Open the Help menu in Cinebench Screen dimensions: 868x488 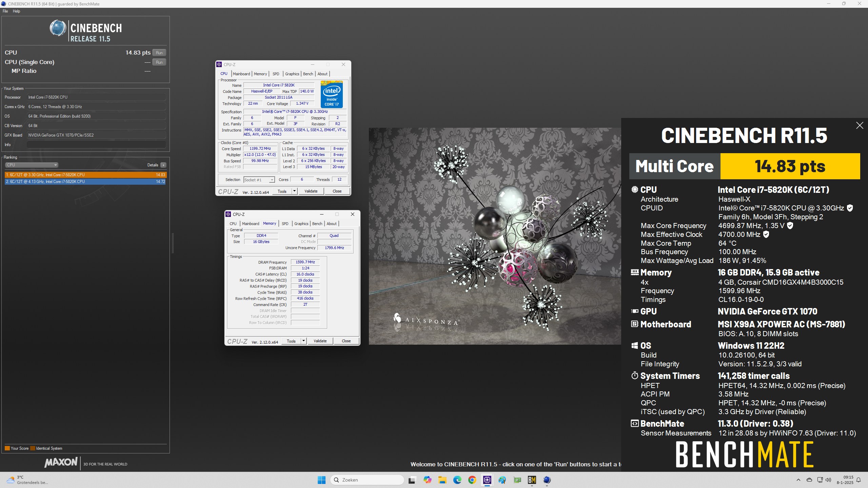coord(16,11)
